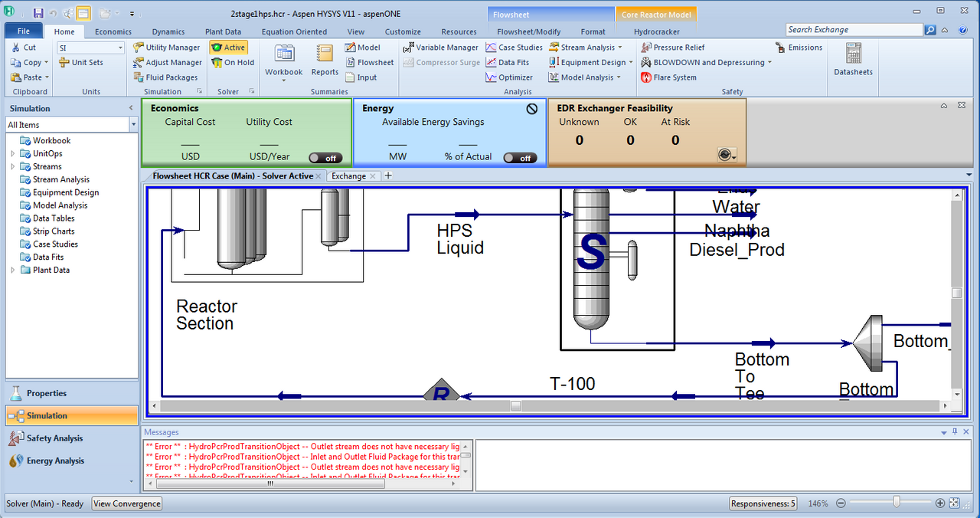Close the Flowsheet HCR Case tab
This screenshot has width=980, height=518.
318,176
